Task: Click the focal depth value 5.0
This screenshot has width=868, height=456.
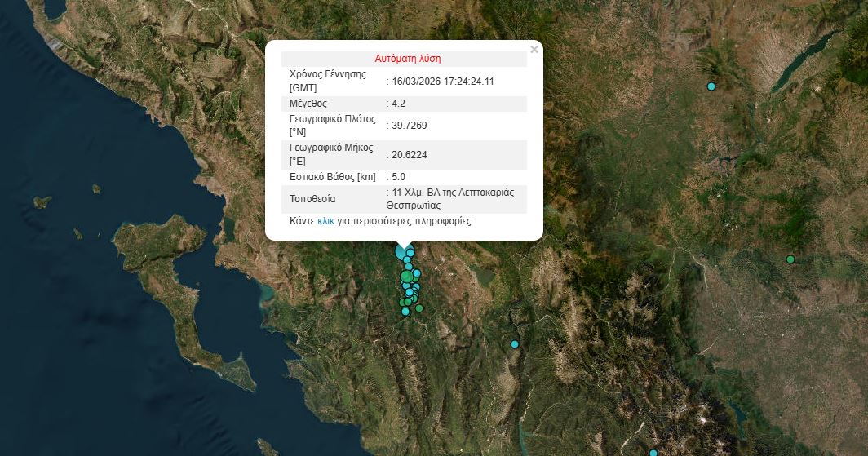Action: pyautogui.click(x=399, y=176)
